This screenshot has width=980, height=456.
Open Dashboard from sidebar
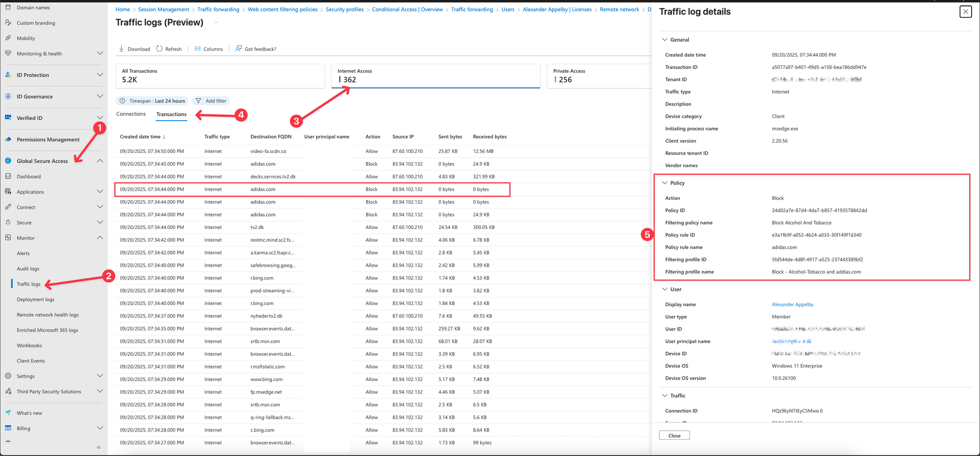click(x=28, y=177)
